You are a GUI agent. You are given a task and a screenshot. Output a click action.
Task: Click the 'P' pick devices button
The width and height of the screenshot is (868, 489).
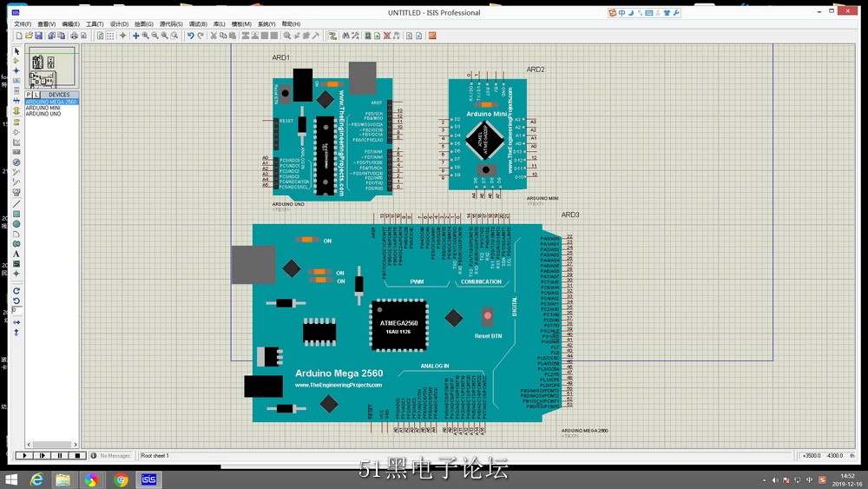[x=29, y=95]
